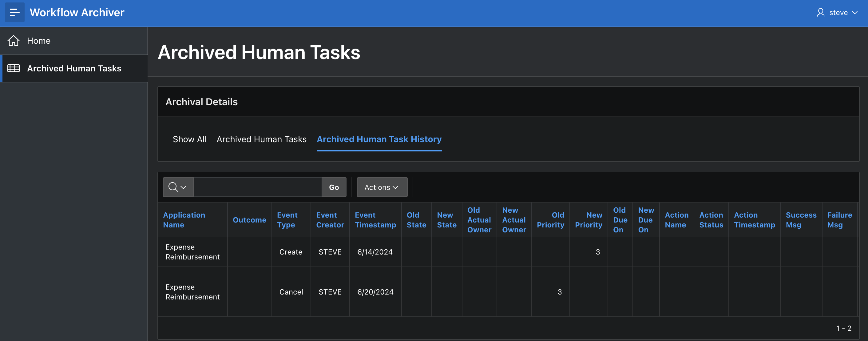Click the Archived Human Tasks table icon

point(14,68)
